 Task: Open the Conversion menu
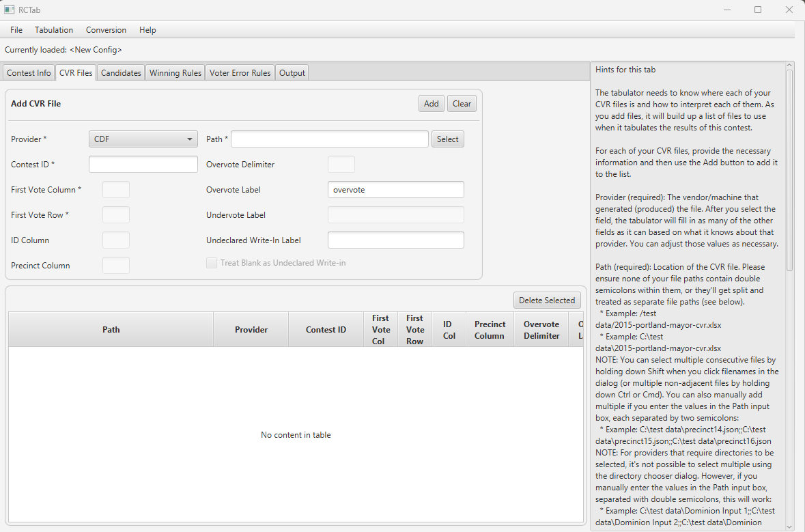coord(107,30)
